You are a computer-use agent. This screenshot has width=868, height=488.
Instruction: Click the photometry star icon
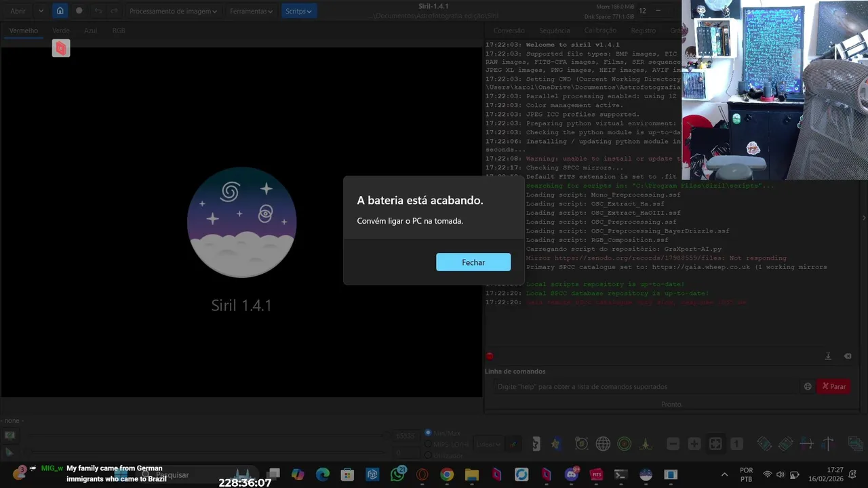click(556, 444)
